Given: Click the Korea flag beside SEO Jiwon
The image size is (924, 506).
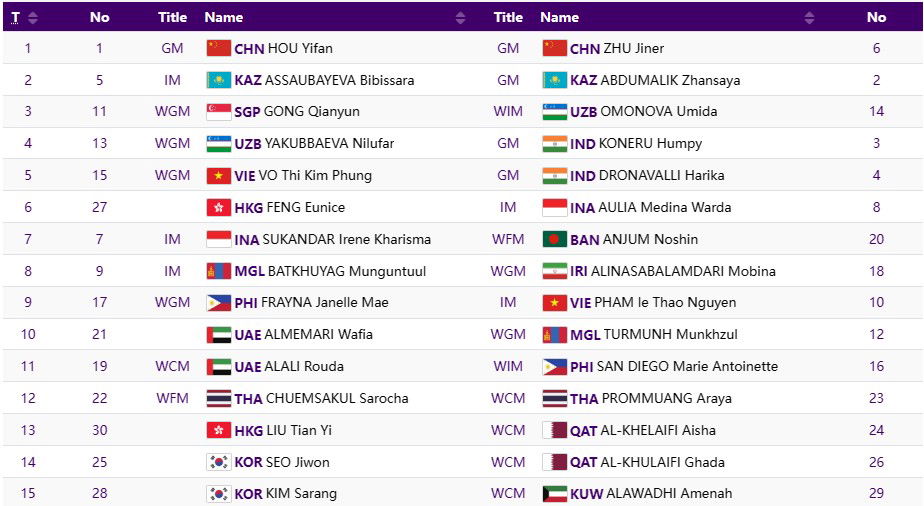Looking at the screenshot, I should tap(218, 462).
